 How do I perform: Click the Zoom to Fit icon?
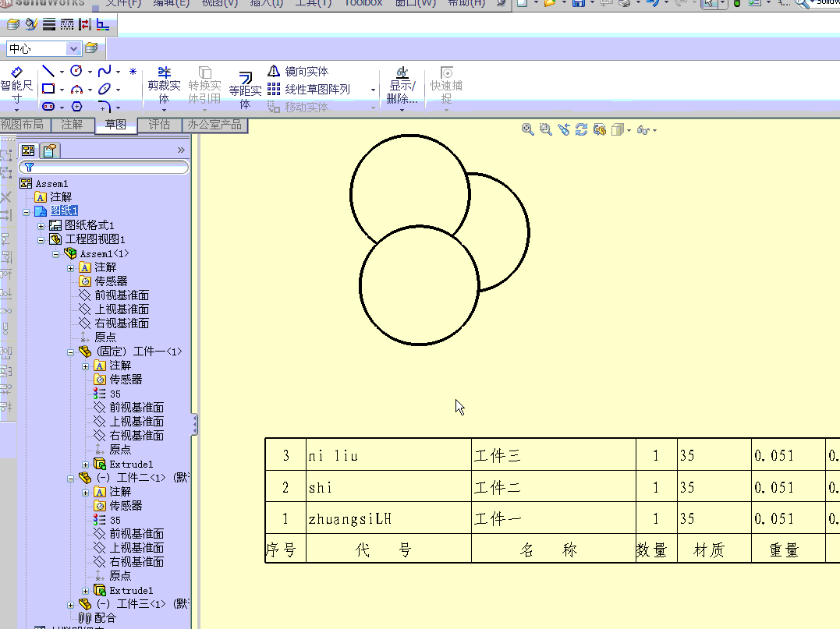tap(528, 129)
